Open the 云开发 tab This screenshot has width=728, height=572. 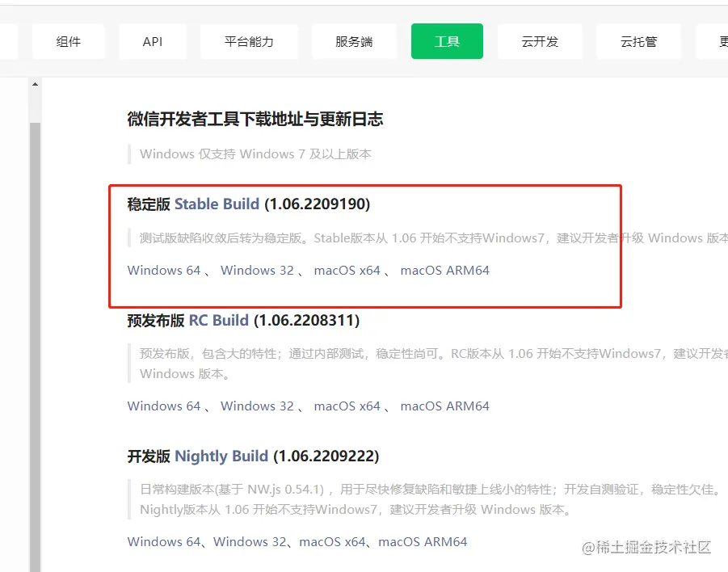tap(540, 41)
